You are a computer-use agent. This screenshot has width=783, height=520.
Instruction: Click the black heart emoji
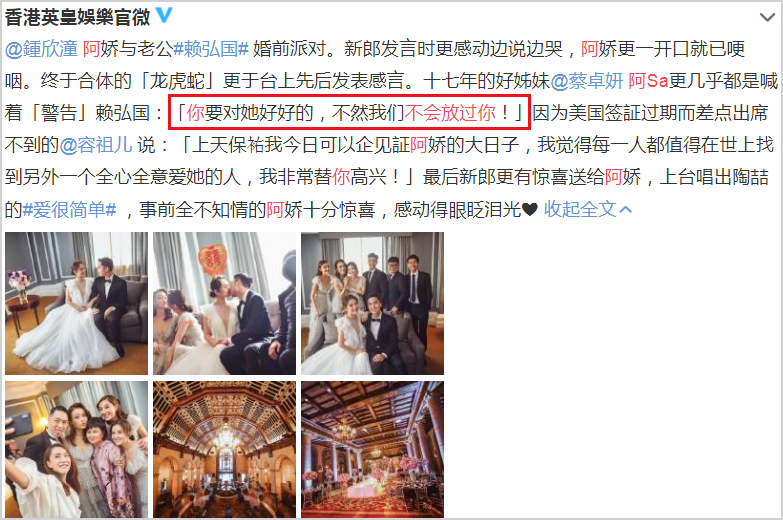click(x=529, y=210)
